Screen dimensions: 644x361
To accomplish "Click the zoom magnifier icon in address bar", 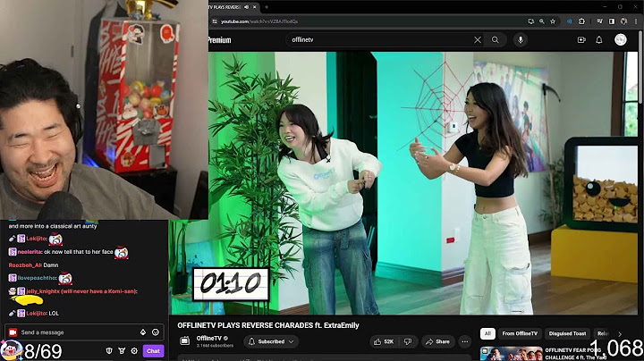I will 542,21.
